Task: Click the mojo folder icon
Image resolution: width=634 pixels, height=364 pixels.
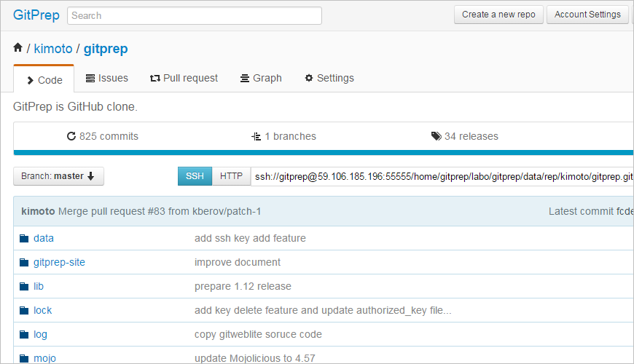Action: (x=24, y=358)
